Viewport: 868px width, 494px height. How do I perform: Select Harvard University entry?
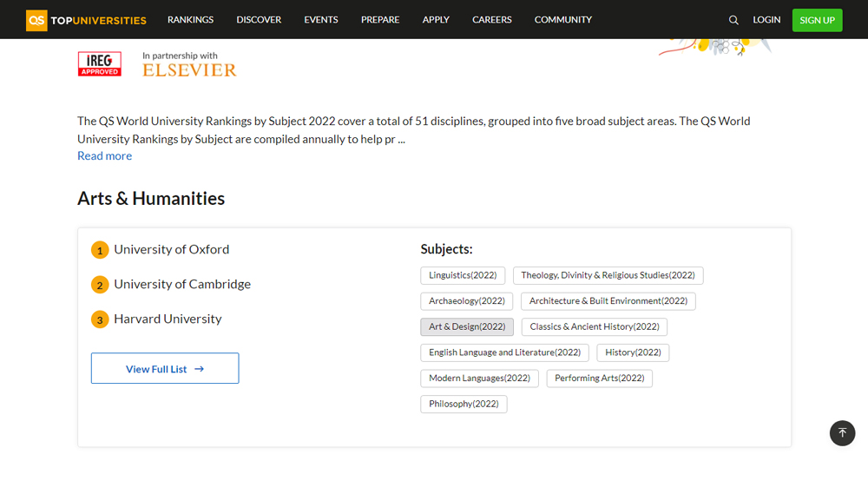point(168,319)
